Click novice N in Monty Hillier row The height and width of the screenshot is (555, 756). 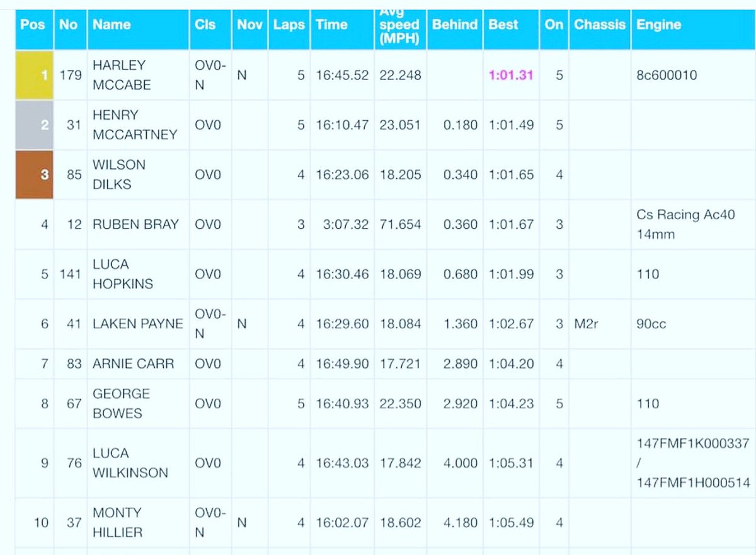point(242,522)
